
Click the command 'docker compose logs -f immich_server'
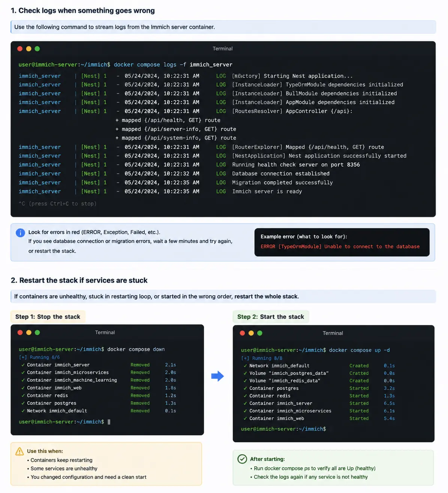pyautogui.click(x=173, y=65)
